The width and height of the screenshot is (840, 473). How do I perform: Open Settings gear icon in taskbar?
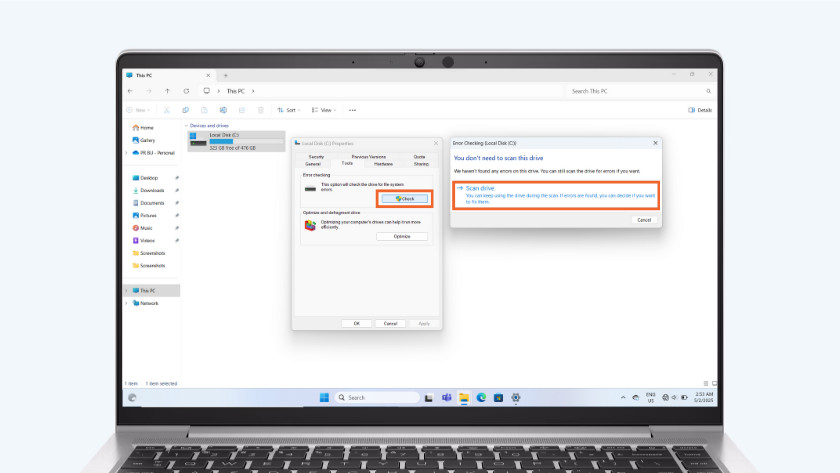pyautogui.click(x=516, y=397)
